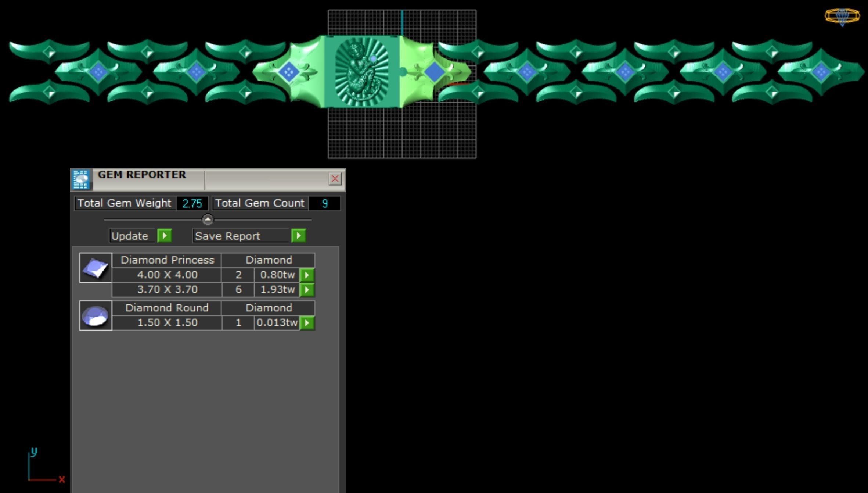
Task: Click the center engraved figure plate
Action: click(362, 71)
